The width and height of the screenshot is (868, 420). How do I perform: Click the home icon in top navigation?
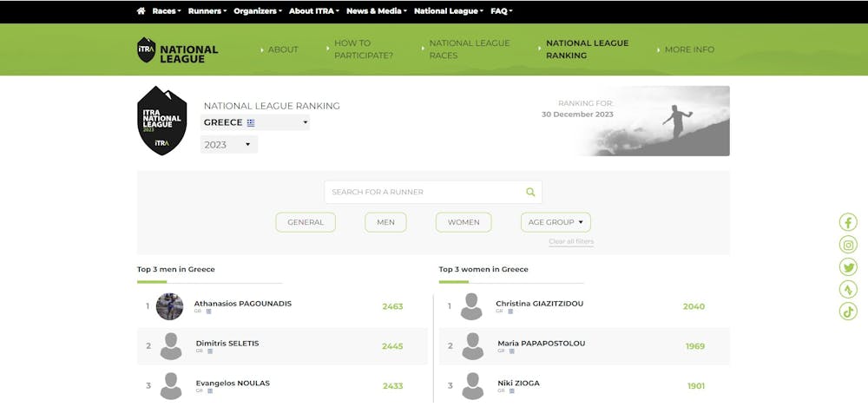tap(141, 11)
